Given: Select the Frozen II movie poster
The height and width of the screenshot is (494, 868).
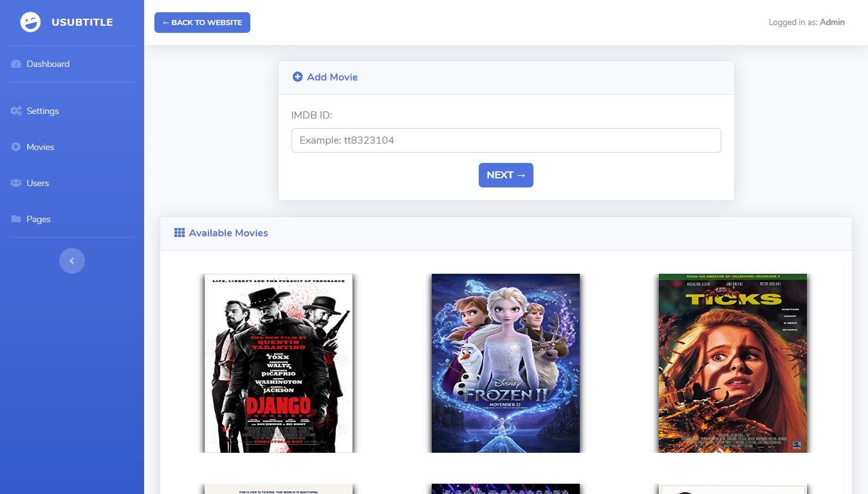Looking at the screenshot, I should pos(506,363).
